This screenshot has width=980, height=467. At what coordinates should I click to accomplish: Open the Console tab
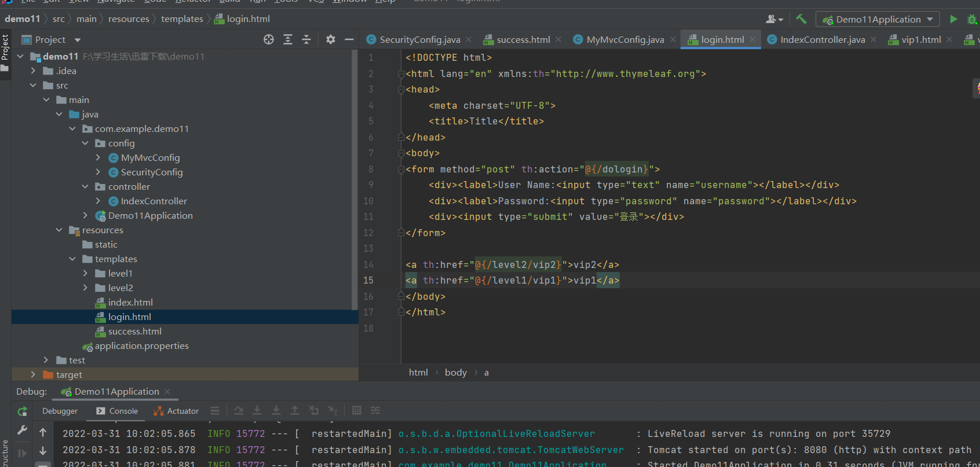pos(117,411)
